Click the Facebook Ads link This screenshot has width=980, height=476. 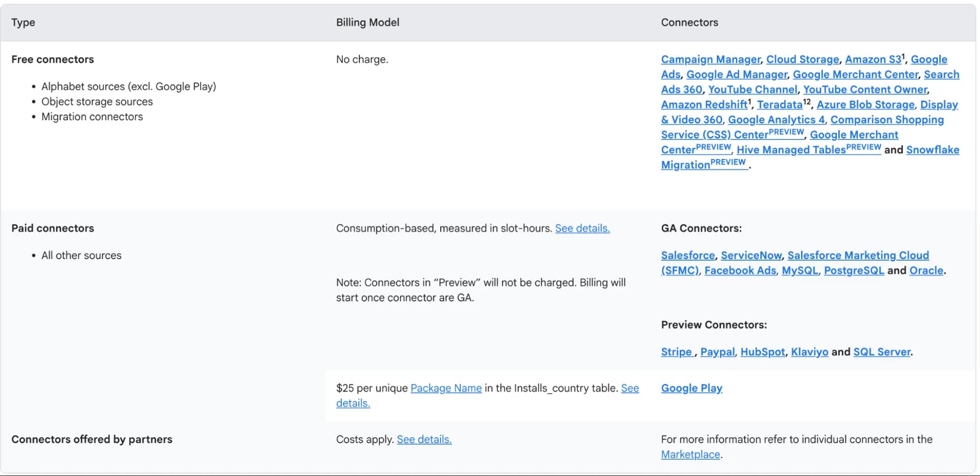point(740,270)
